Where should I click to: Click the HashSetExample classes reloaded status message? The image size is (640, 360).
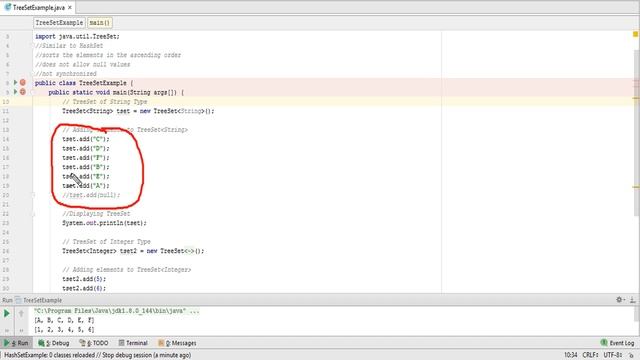[x=98, y=355]
